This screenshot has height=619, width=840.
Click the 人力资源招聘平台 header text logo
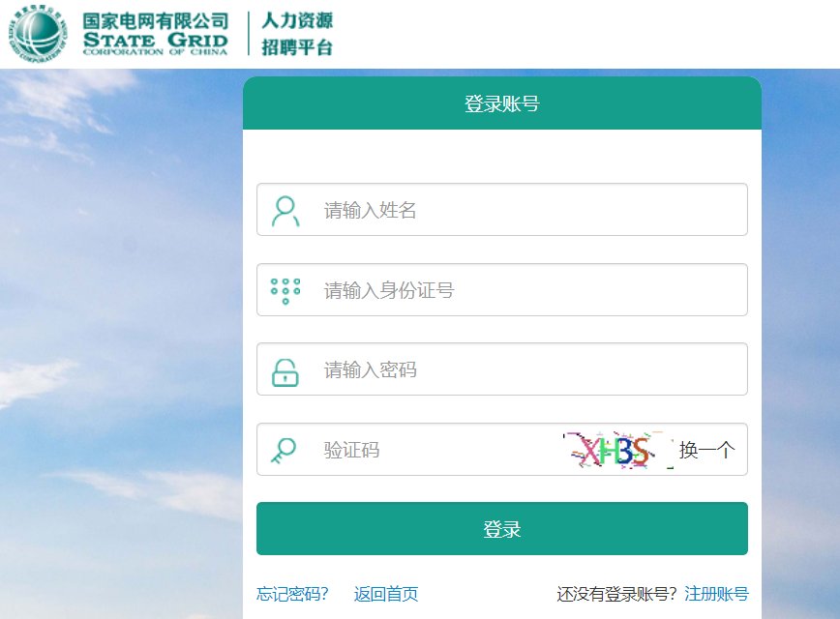coord(300,30)
